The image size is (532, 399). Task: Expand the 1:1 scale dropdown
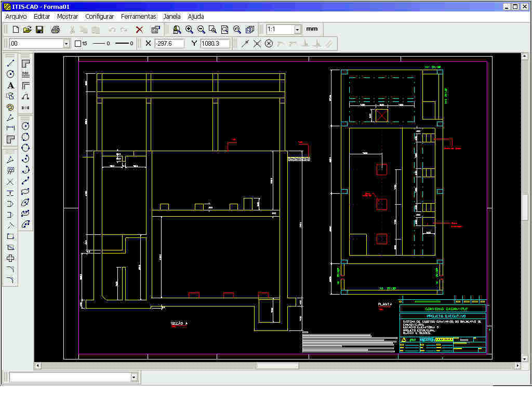(x=298, y=30)
